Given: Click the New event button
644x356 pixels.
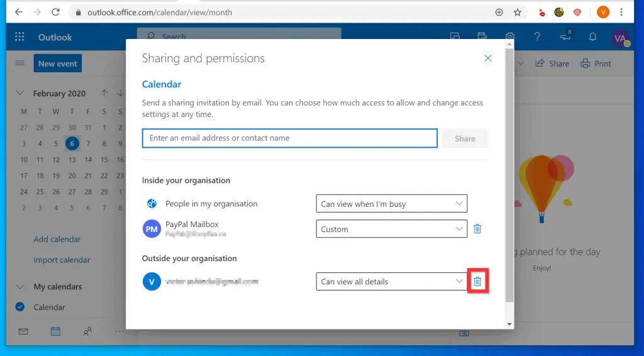Looking at the screenshot, I should coord(57,64).
